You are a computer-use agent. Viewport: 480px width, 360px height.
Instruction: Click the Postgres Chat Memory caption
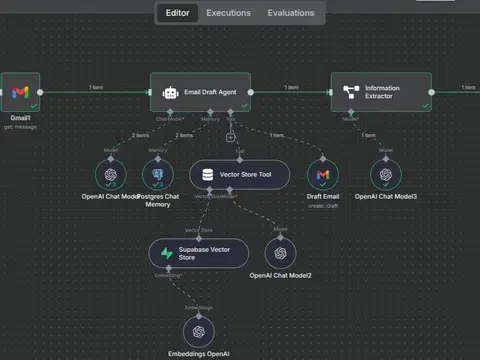tap(159, 201)
